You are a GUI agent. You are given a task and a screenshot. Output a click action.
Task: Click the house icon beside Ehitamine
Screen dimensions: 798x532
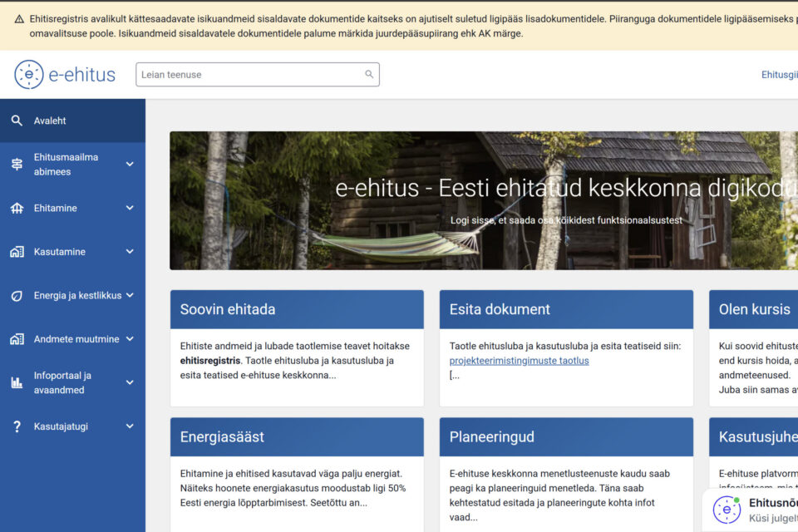pos(17,208)
